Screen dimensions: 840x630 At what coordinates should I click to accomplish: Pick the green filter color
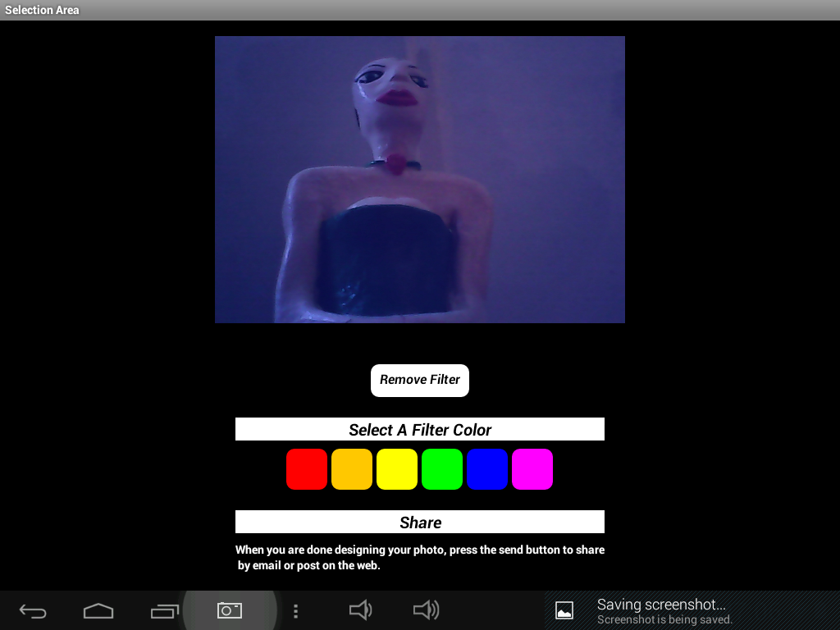click(x=442, y=469)
